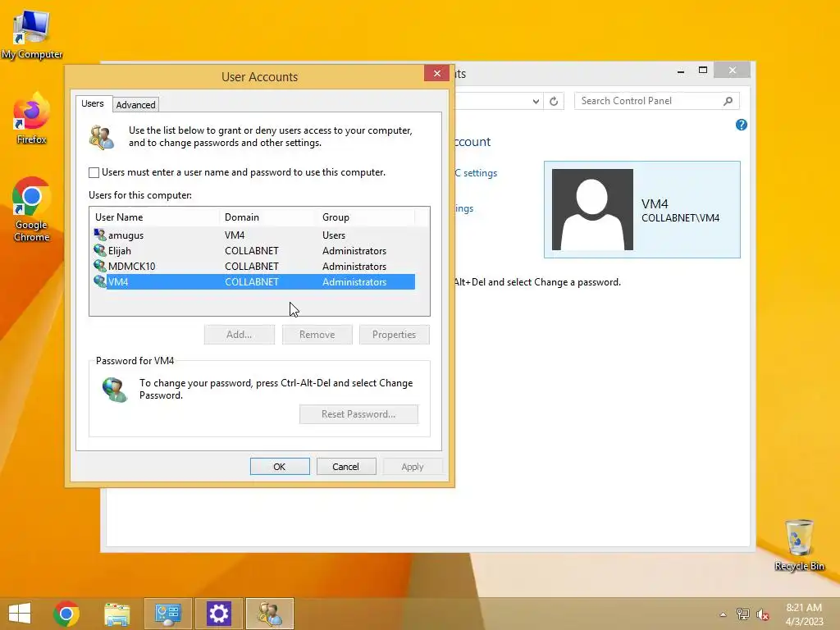Open Properties for selected user

(395, 335)
